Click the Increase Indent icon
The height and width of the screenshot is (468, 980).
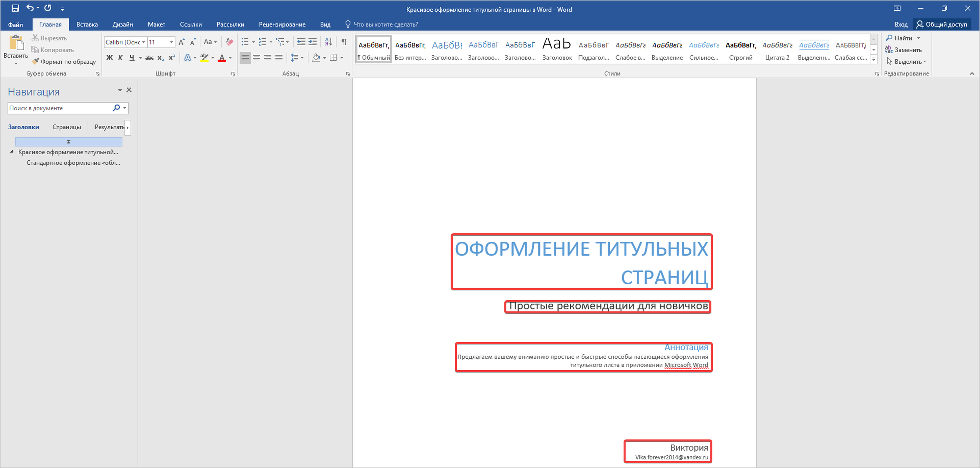click(x=312, y=42)
